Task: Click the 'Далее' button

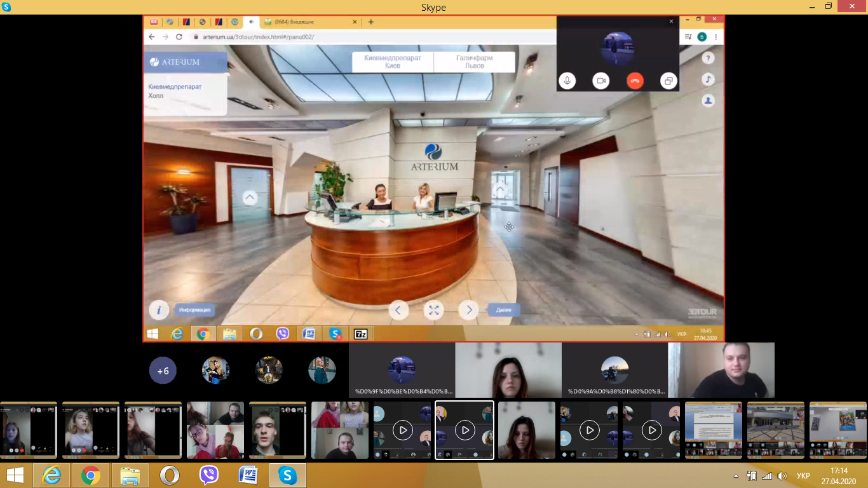Action: 504,310
